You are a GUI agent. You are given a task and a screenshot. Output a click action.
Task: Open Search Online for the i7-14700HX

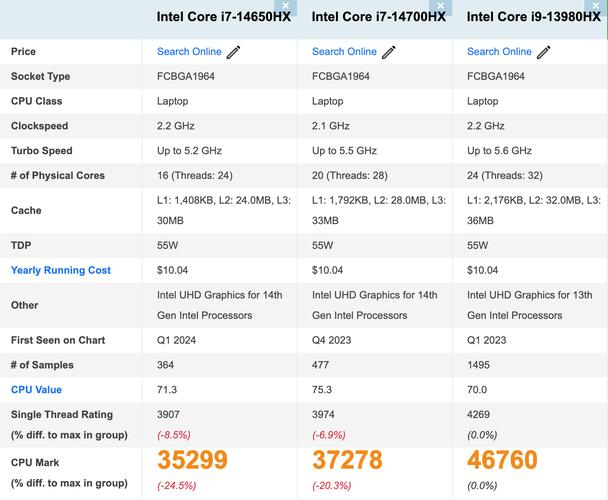click(344, 52)
